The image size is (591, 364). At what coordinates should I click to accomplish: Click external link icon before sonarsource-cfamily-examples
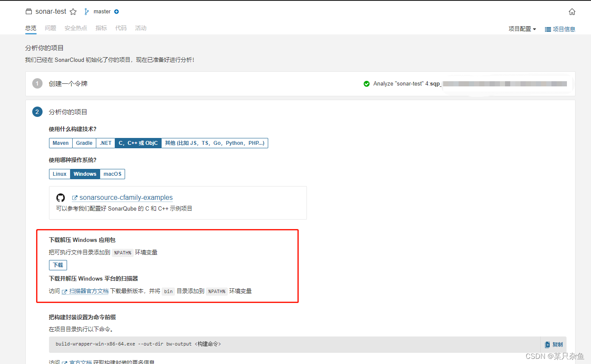point(75,198)
